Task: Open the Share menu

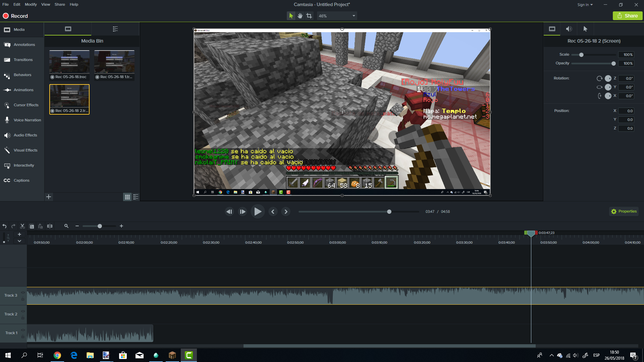Action: (x=60, y=4)
